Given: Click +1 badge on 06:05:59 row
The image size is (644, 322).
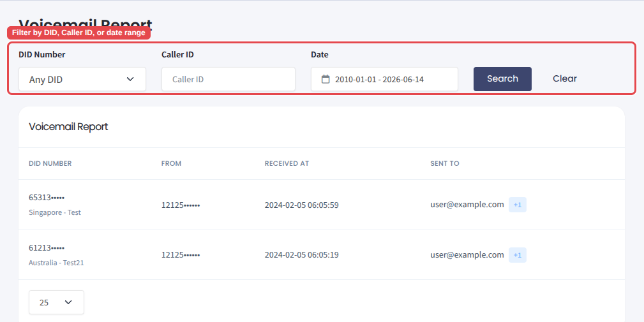Looking at the screenshot, I should [x=518, y=205].
